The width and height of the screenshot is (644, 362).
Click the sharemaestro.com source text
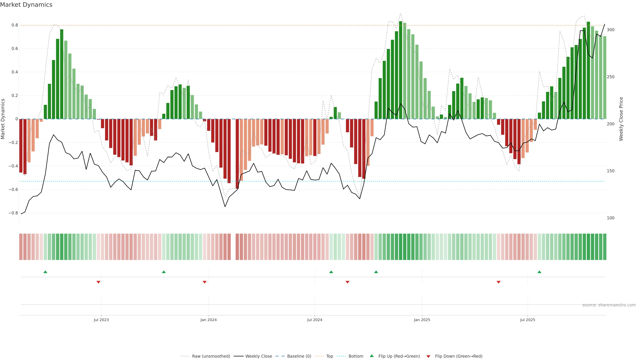(x=609, y=305)
